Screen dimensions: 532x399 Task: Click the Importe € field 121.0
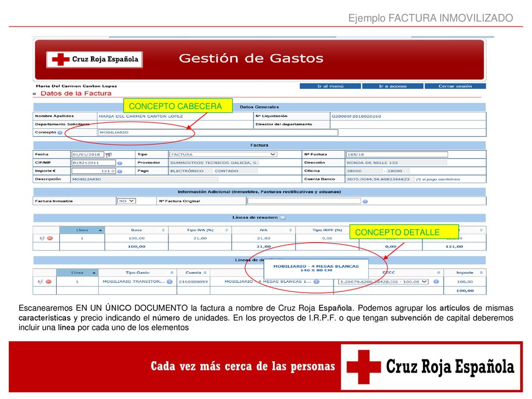(x=94, y=171)
